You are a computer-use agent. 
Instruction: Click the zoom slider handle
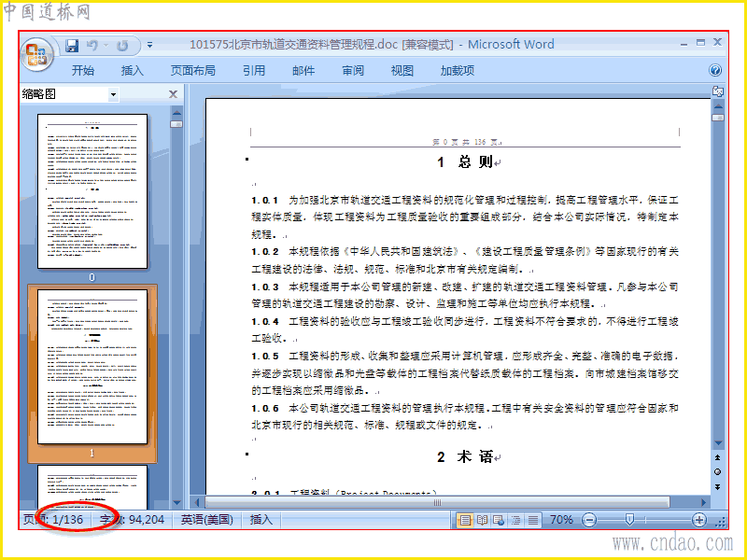tap(629, 520)
